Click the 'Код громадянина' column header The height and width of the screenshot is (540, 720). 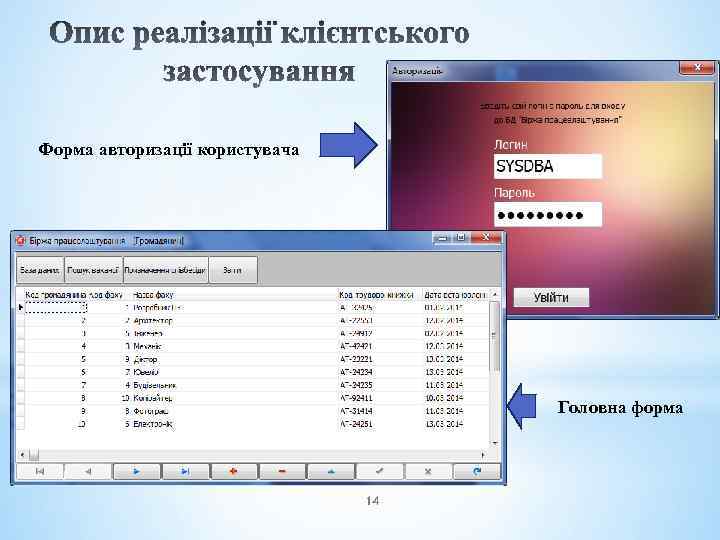point(56,295)
